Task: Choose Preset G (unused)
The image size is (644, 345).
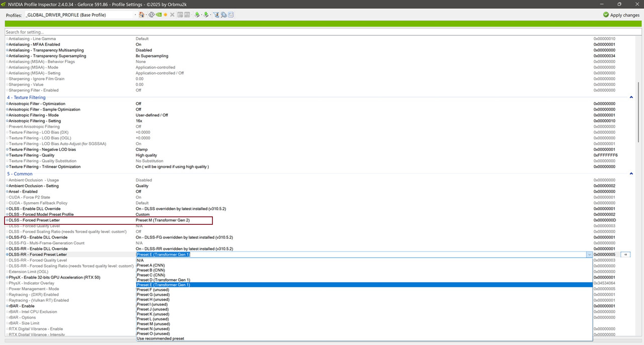Action: [x=364, y=295]
